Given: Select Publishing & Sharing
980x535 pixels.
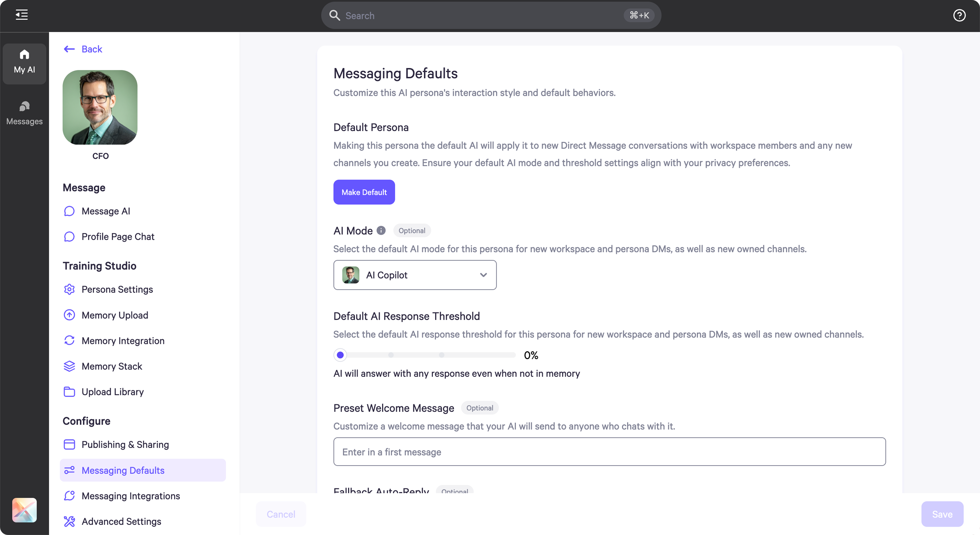Looking at the screenshot, I should [x=125, y=444].
